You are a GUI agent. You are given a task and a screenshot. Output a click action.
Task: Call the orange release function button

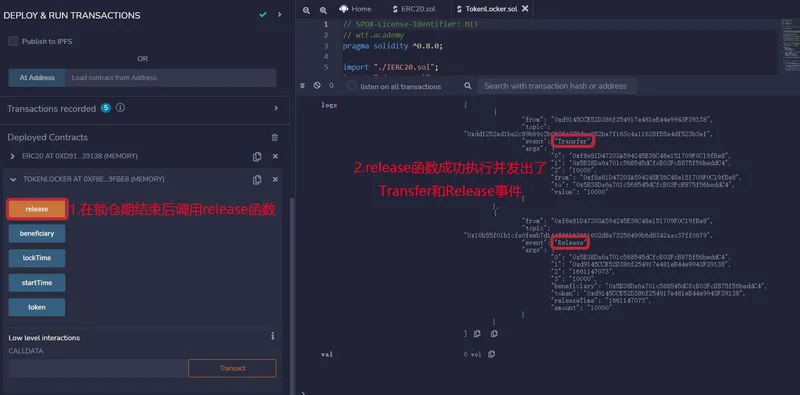pyautogui.click(x=37, y=209)
